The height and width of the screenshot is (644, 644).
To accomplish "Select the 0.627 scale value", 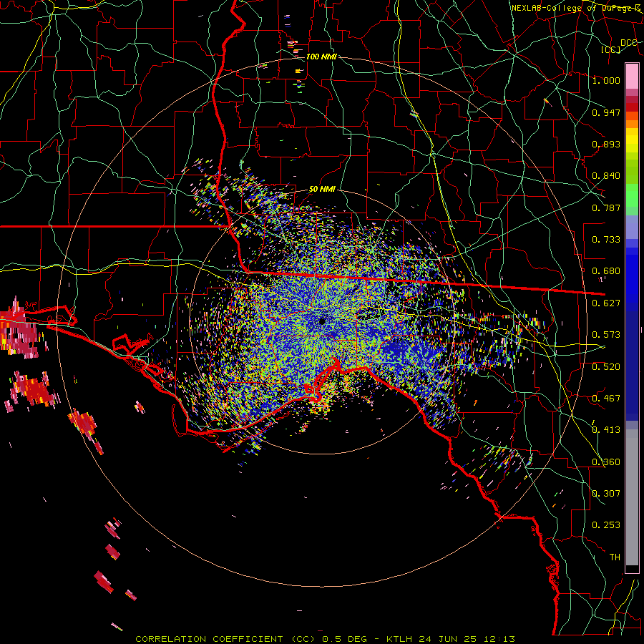I will tap(606, 303).
